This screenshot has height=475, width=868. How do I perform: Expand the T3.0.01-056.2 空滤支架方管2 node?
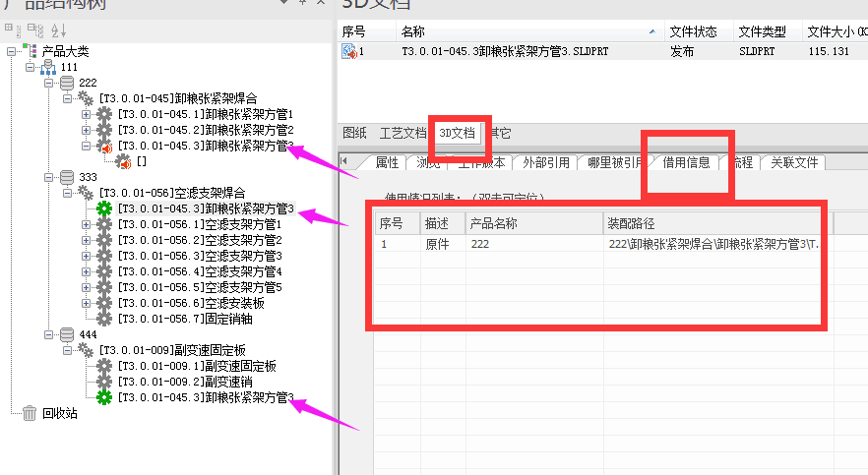(x=86, y=240)
